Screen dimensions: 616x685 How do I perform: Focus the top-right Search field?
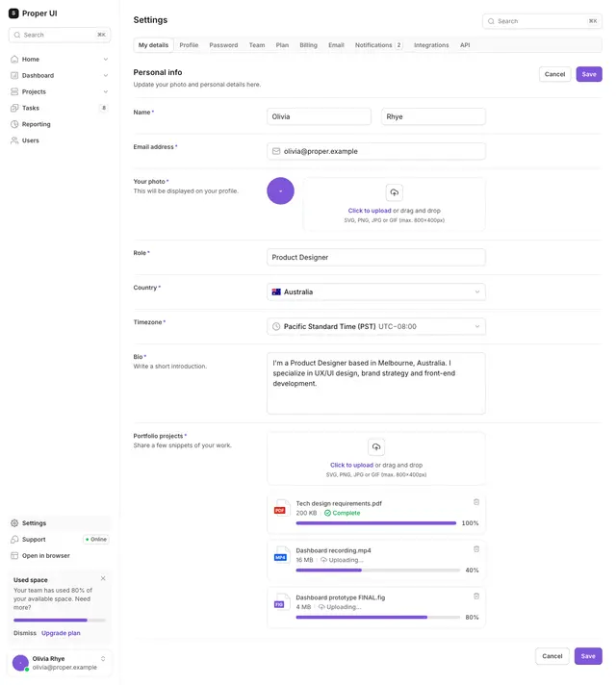542,21
